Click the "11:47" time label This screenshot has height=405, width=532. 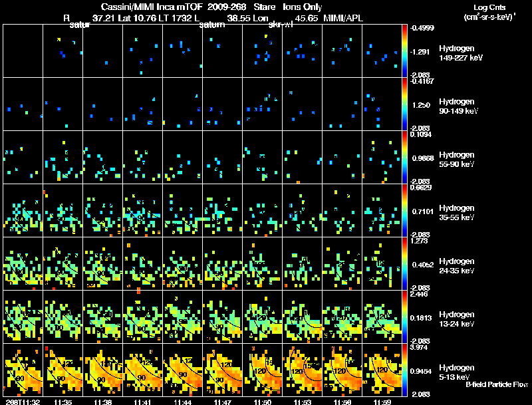click(223, 402)
